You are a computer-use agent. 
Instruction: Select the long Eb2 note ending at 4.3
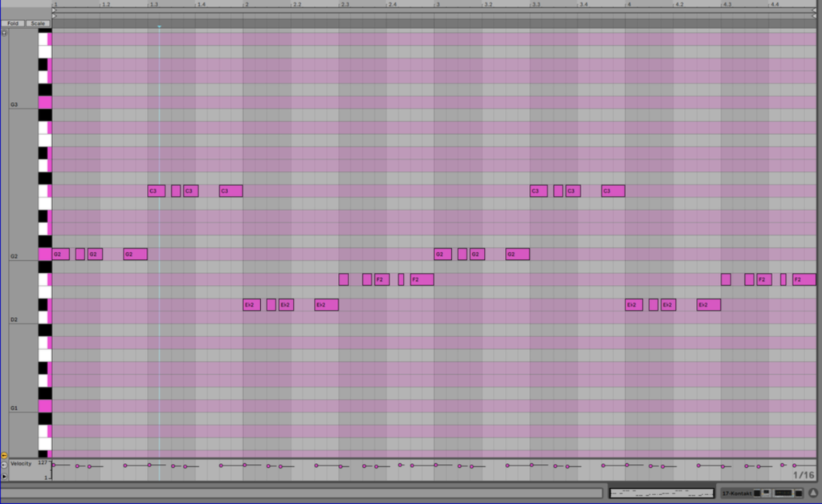tap(709, 304)
